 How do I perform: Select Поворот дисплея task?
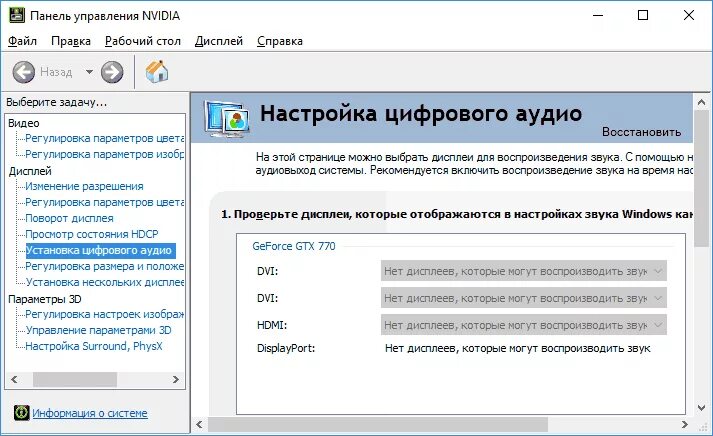69,218
